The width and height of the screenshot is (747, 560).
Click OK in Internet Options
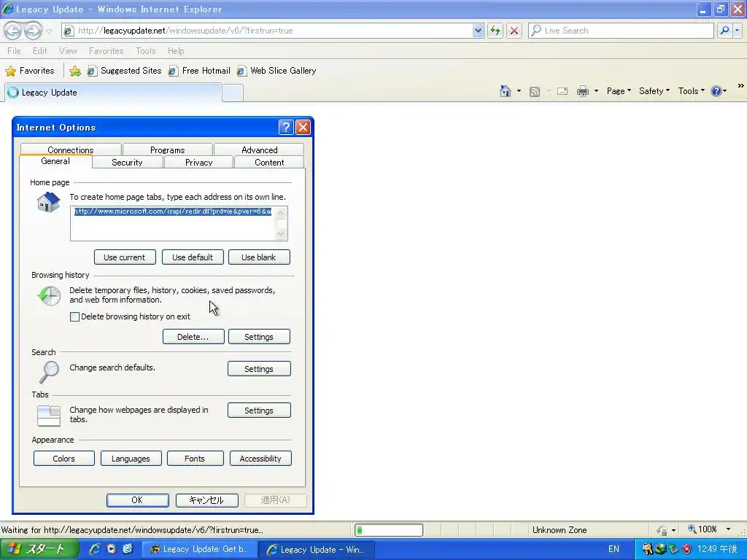pos(137,500)
